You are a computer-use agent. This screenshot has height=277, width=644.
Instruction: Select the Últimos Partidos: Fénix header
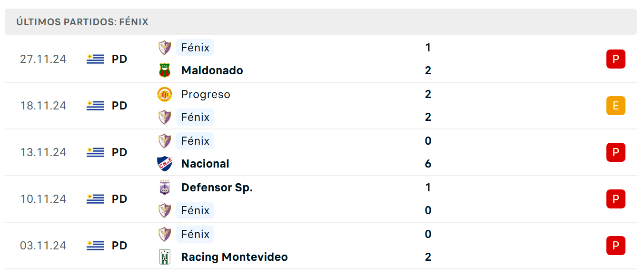click(82, 22)
